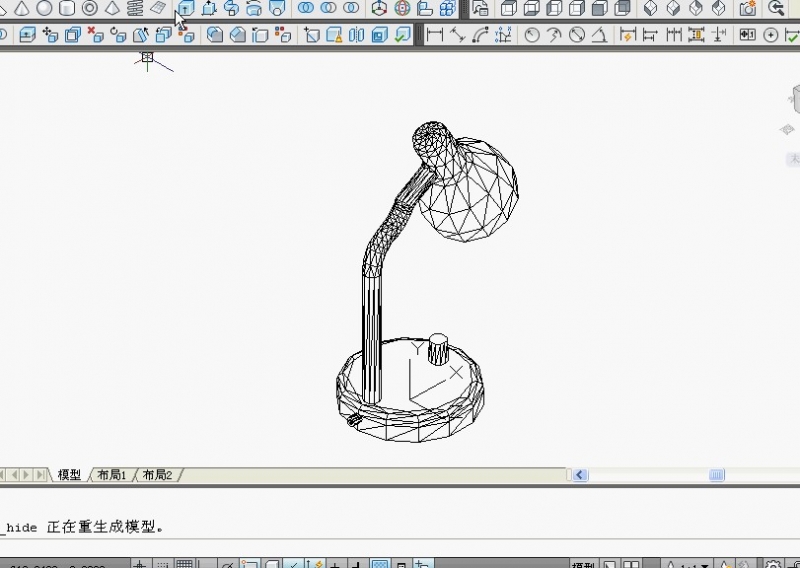Image resolution: width=800 pixels, height=568 pixels.
Task: Activate the Revolve tool
Action: point(254,8)
